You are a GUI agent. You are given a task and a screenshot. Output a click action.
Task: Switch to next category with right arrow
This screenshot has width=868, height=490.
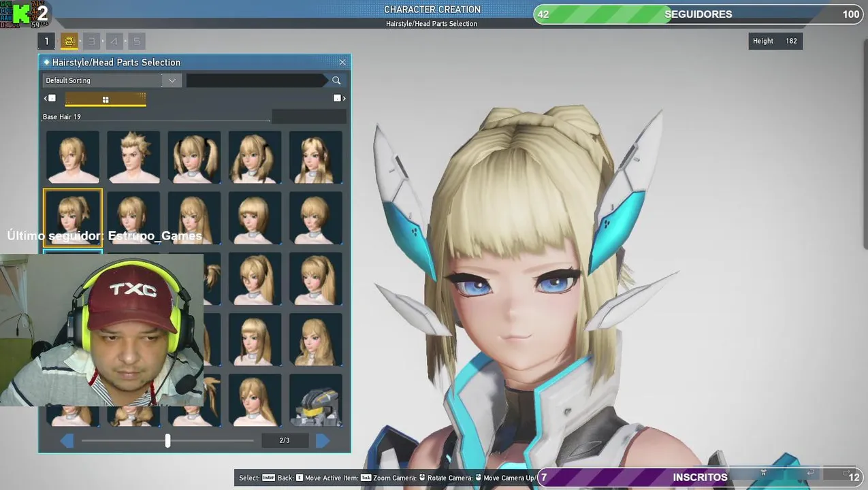tap(339, 99)
